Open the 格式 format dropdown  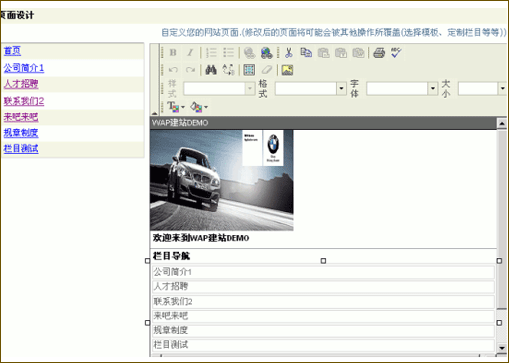(x=311, y=89)
